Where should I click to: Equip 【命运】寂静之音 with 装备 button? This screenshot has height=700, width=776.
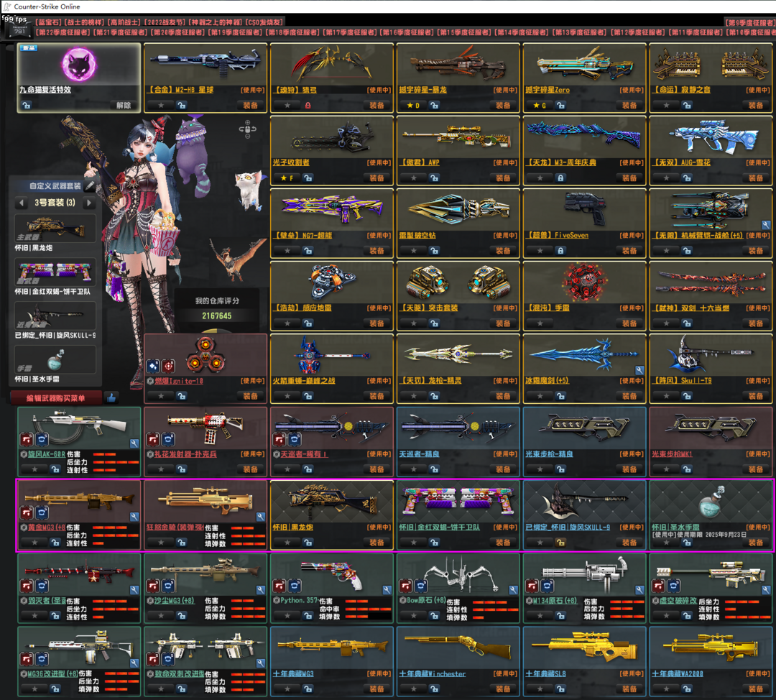pyautogui.click(x=756, y=106)
